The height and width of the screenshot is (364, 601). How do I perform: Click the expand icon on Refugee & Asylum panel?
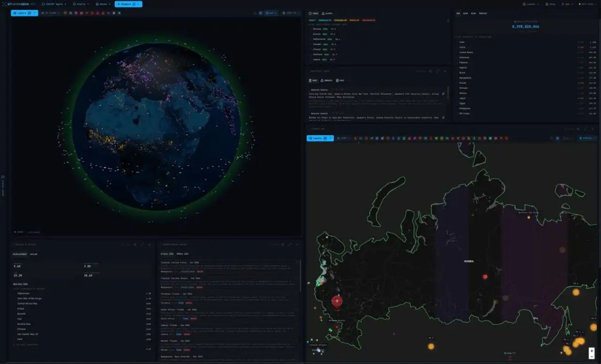click(x=142, y=244)
